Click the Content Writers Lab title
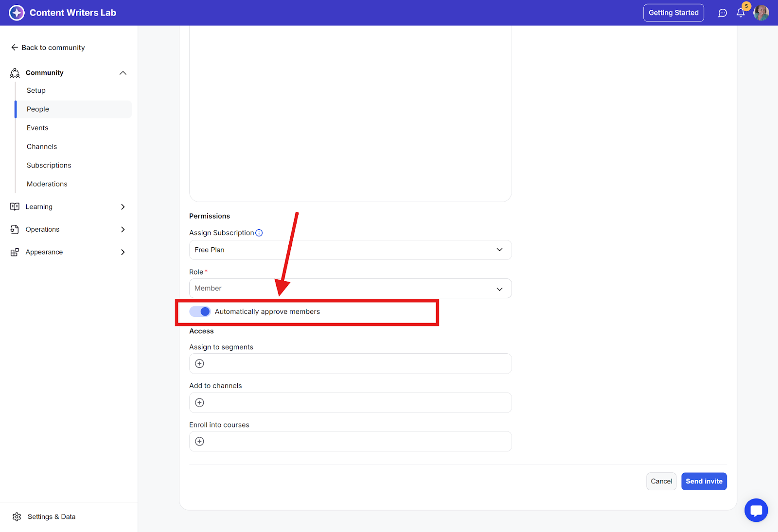The height and width of the screenshot is (532, 778). (x=73, y=13)
